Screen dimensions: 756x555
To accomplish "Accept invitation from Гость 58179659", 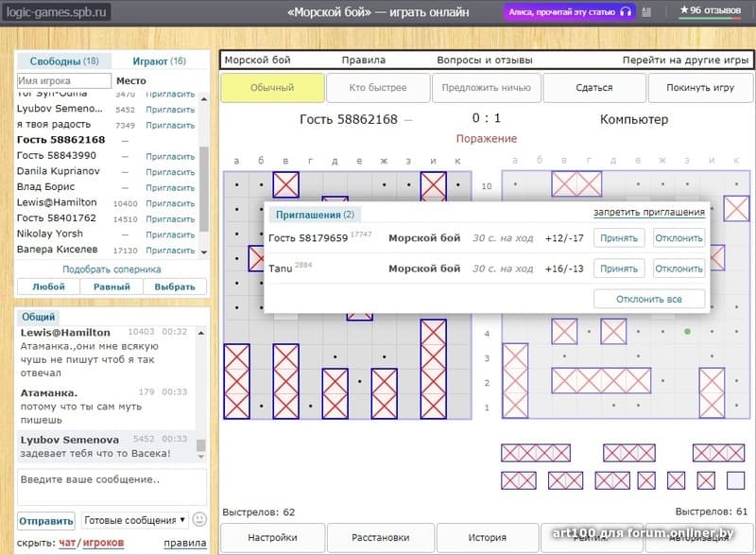I will [619, 238].
